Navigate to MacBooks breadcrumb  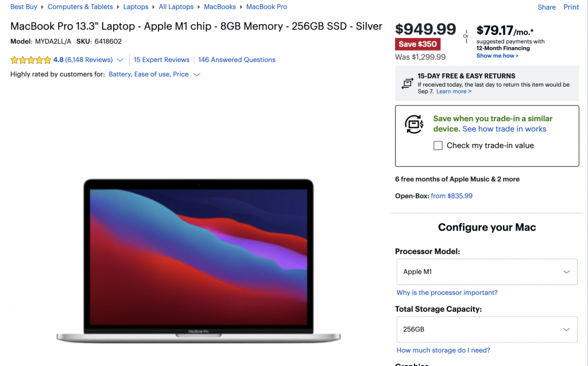[220, 7]
